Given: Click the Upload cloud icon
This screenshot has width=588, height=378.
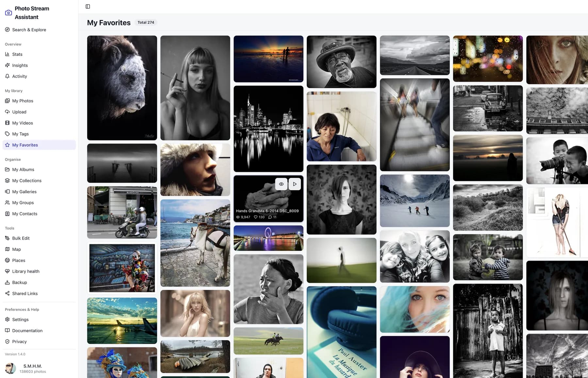Looking at the screenshot, I should (x=7, y=112).
